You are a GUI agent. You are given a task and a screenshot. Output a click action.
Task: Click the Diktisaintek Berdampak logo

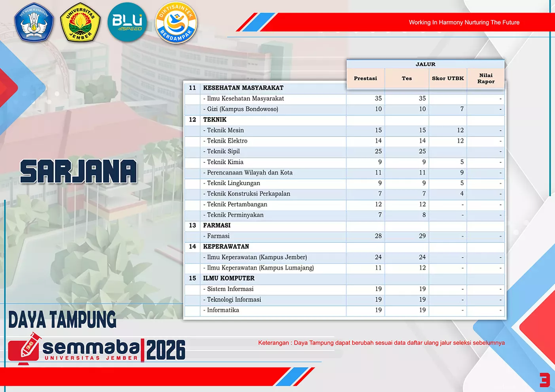(176, 23)
